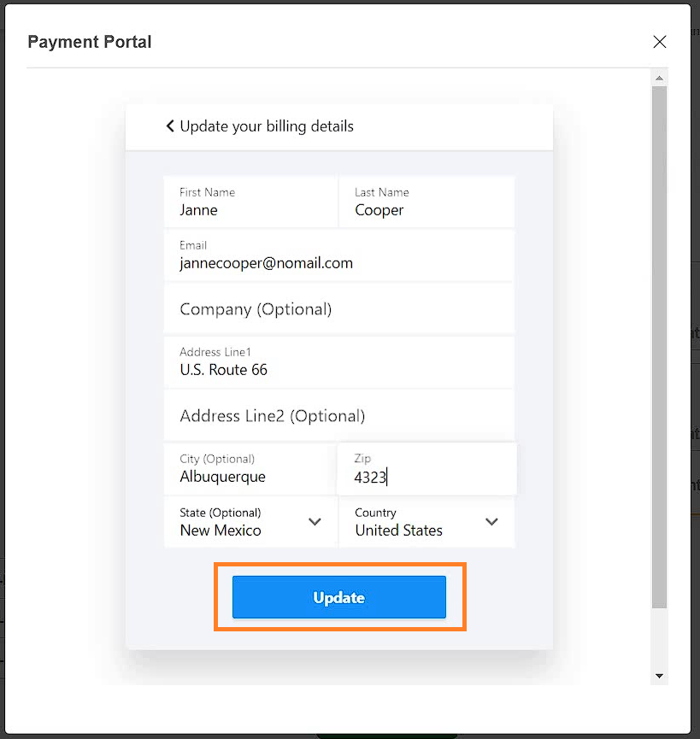
Task: Click the vertical scrollbar thumb
Action: click(659, 347)
